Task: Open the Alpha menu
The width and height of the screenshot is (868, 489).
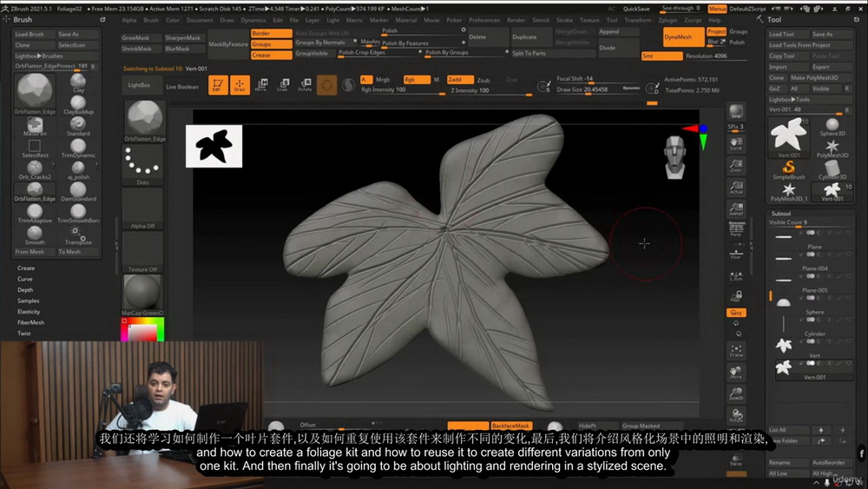Action: (x=129, y=20)
